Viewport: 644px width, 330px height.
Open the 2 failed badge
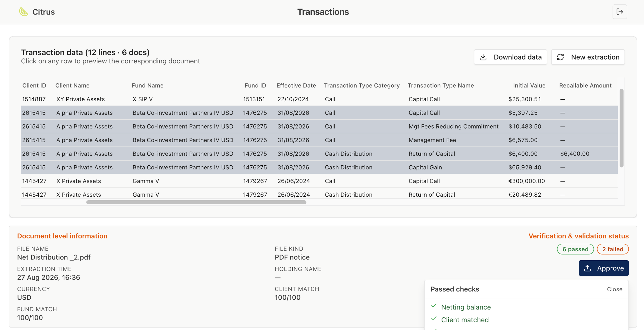tap(612, 249)
